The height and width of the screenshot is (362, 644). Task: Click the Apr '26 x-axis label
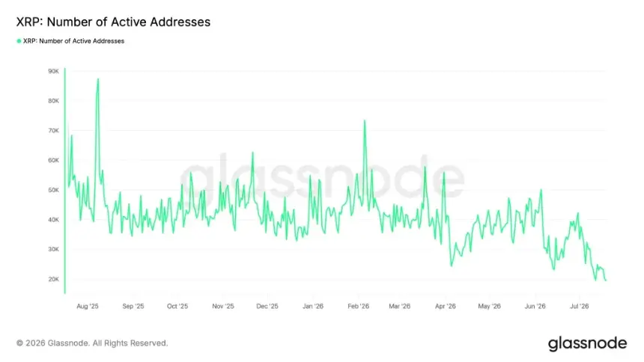tap(446, 306)
